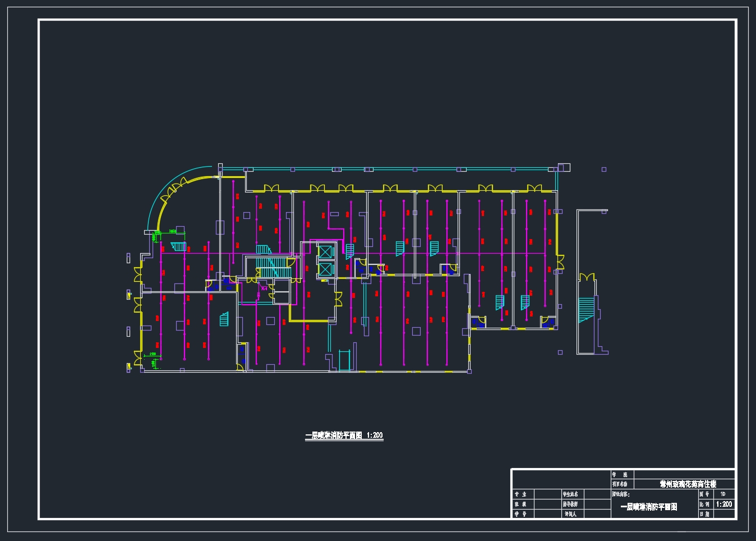Select the lower elevator car symbol

click(x=325, y=269)
